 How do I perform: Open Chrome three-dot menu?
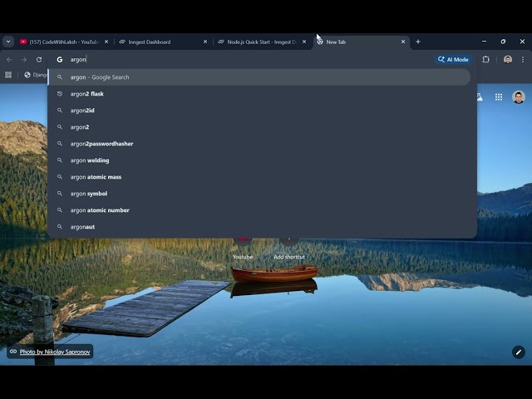pos(523,60)
